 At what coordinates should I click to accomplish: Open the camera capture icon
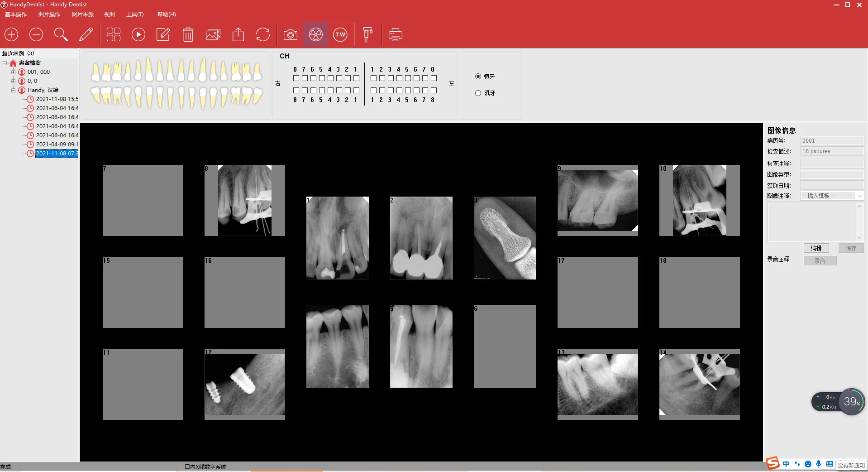click(x=291, y=34)
